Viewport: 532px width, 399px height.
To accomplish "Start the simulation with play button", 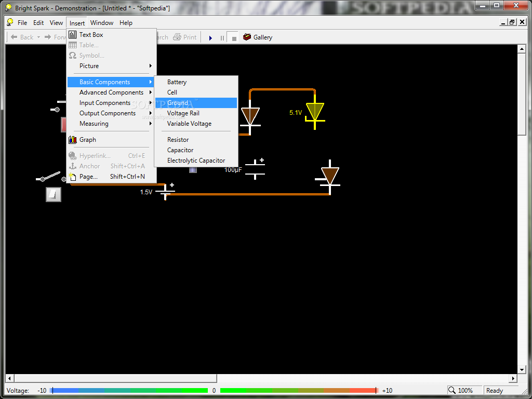I will point(210,37).
